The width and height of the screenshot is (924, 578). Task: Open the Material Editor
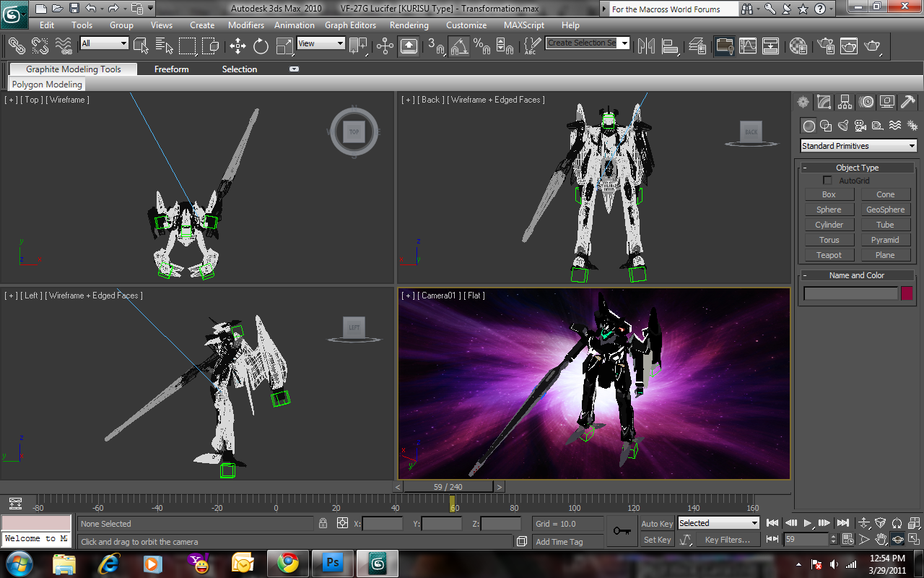tap(798, 46)
